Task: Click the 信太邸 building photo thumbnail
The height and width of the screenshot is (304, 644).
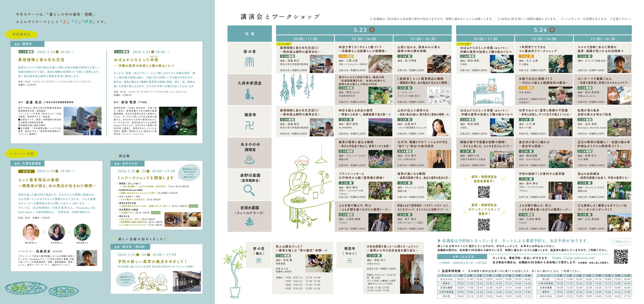Action: pos(187,281)
